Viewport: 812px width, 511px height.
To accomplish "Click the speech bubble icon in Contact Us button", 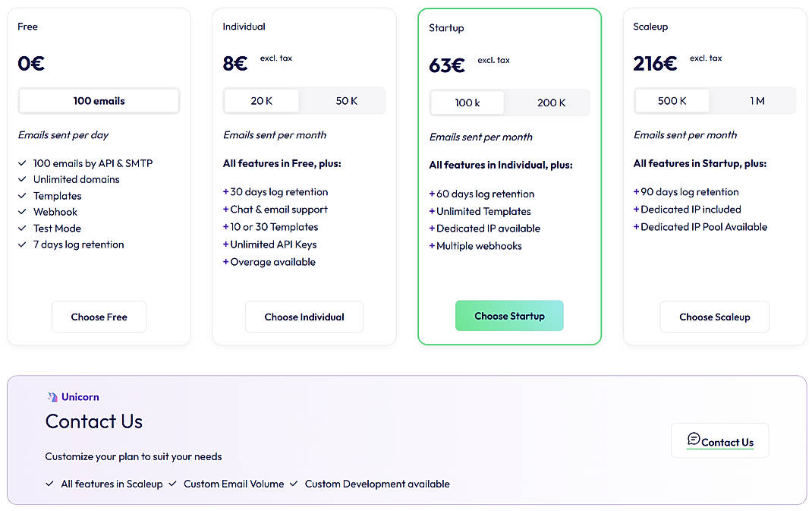I will point(694,439).
